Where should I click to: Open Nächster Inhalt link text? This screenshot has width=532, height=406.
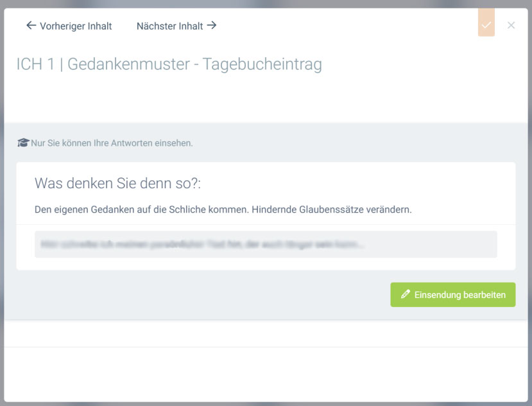(x=169, y=26)
